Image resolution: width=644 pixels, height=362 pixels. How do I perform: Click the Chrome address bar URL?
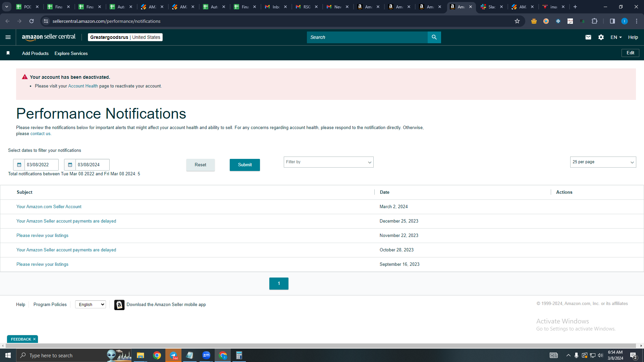click(x=106, y=21)
